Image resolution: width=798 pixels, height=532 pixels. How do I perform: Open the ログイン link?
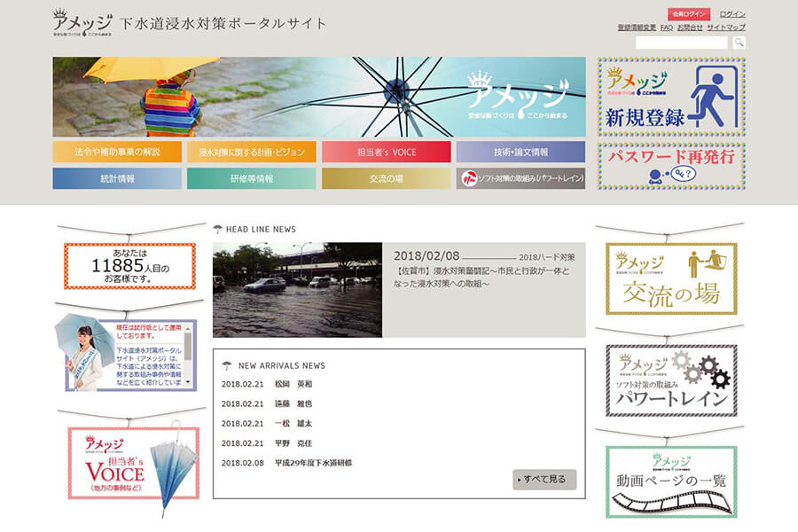[x=732, y=14]
